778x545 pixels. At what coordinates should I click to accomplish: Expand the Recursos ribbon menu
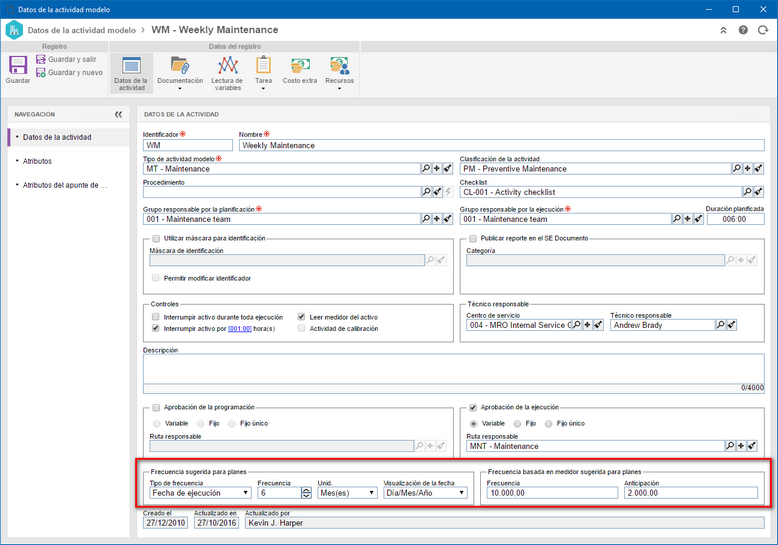[339, 73]
